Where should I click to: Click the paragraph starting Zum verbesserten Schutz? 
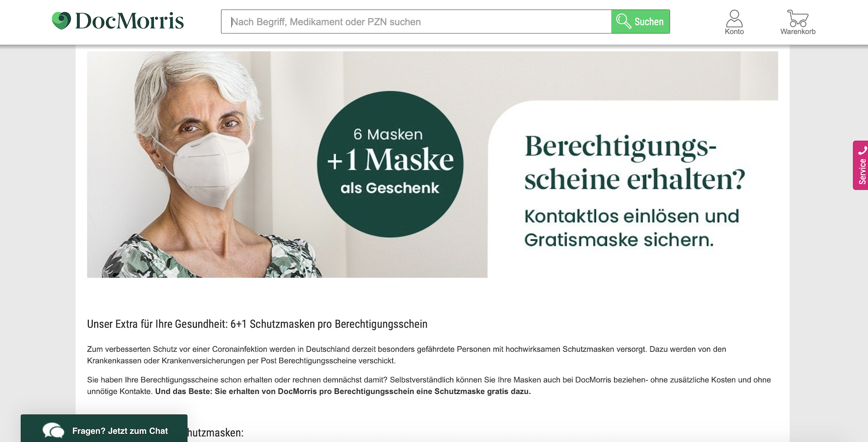(x=407, y=355)
